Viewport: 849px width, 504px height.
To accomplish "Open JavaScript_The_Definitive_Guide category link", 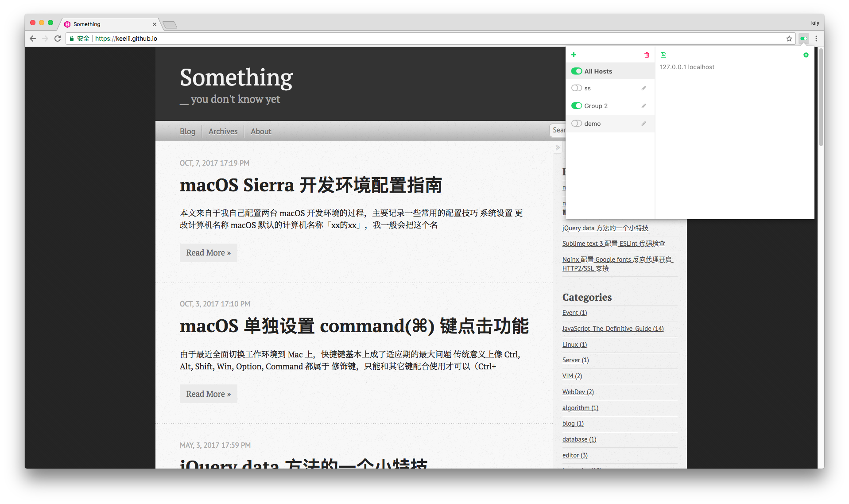I will 613,329.
